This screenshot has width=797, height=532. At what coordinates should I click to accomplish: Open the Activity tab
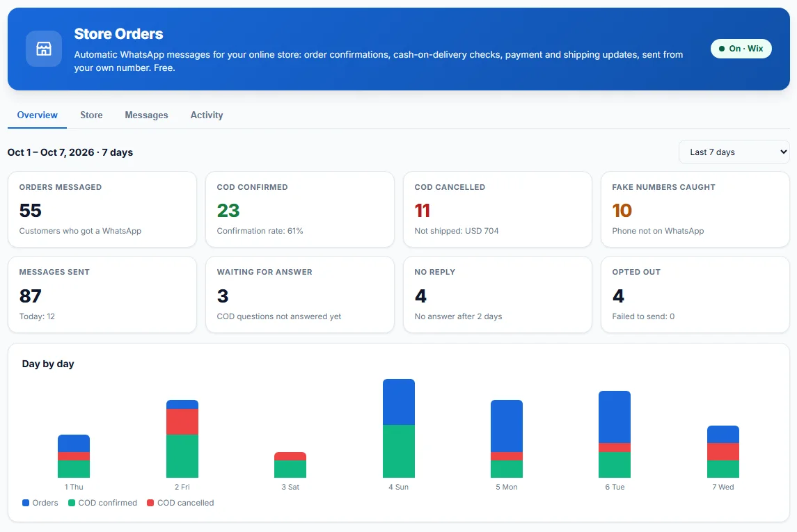pyautogui.click(x=206, y=115)
